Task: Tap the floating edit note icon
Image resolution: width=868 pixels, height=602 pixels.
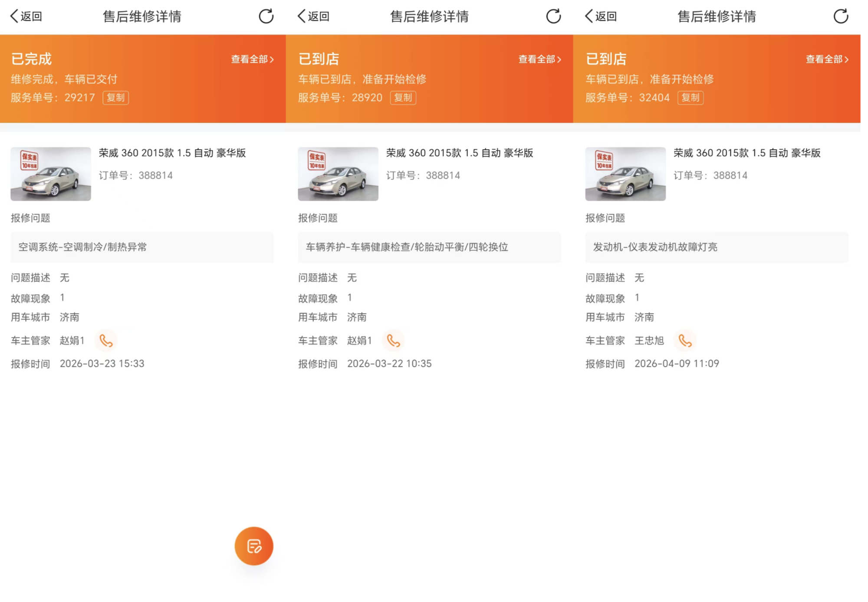Action: point(254,546)
